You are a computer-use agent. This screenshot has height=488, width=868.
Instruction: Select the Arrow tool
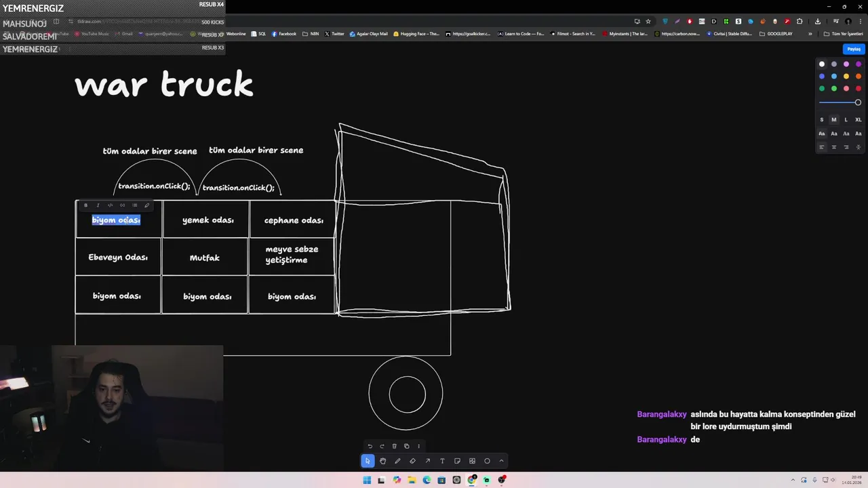[x=427, y=461]
